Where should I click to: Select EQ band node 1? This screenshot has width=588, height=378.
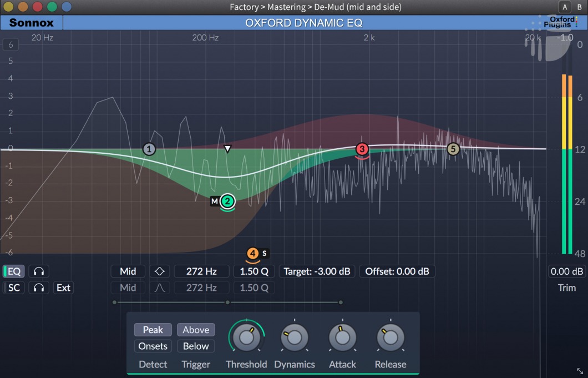149,149
